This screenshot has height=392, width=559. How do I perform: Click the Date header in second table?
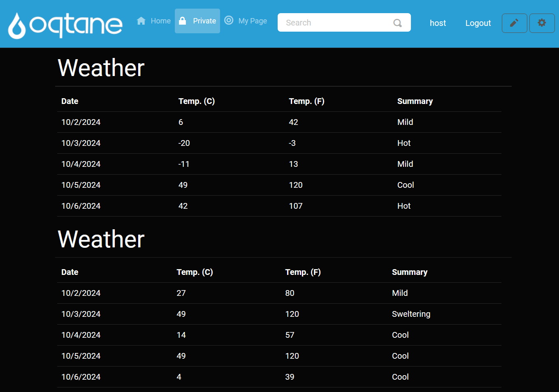tap(70, 272)
